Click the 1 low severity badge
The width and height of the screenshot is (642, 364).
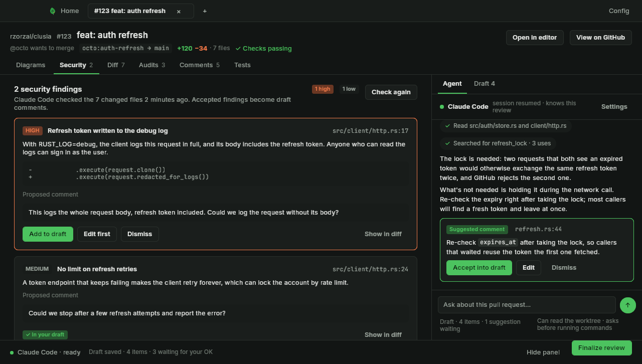[x=349, y=89]
